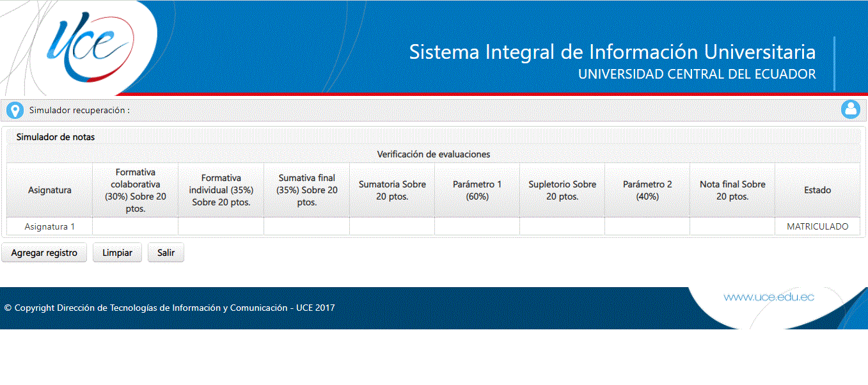Select the Asignatura 1 link
Screen dimensions: 868x385
(49, 226)
